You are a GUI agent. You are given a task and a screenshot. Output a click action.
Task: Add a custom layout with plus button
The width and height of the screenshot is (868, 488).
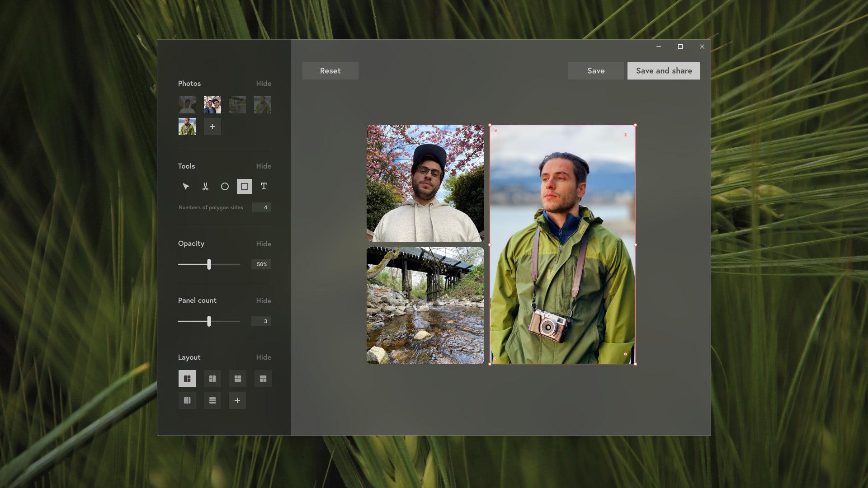[237, 400]
